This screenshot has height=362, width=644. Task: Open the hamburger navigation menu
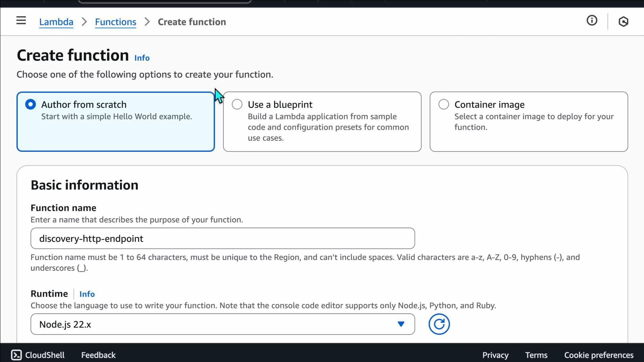(x=21, y=21)
